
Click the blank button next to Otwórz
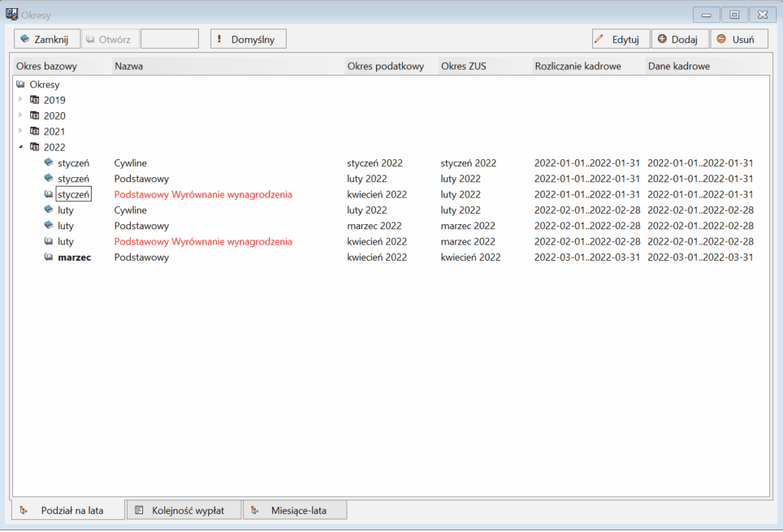coord(170,39)
